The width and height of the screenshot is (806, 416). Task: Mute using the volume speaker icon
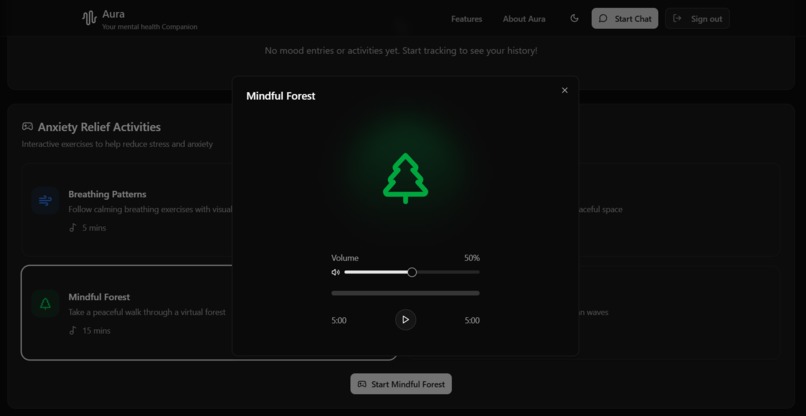(336, 273)
